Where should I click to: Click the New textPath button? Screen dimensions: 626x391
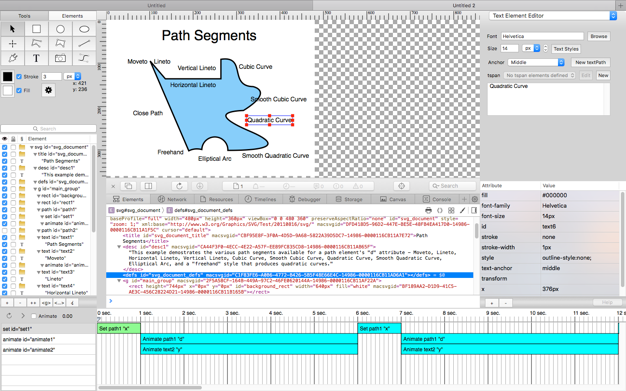tap(590, 62)
